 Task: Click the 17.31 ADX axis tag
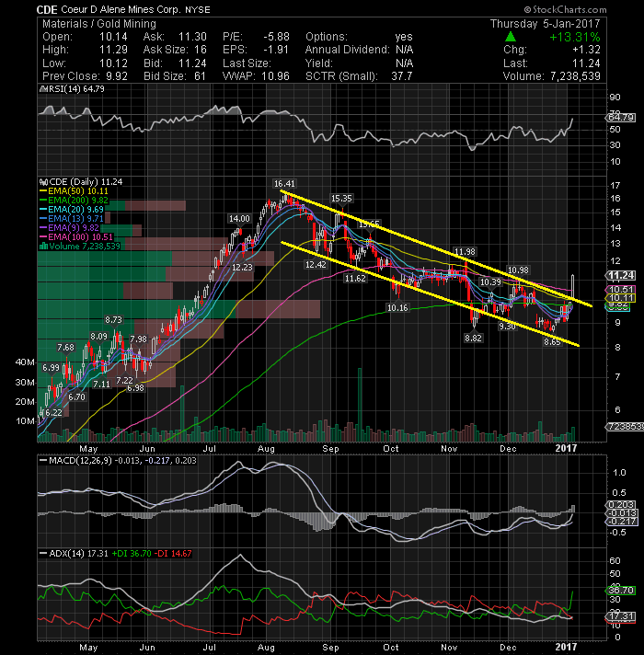coord(621,616)
